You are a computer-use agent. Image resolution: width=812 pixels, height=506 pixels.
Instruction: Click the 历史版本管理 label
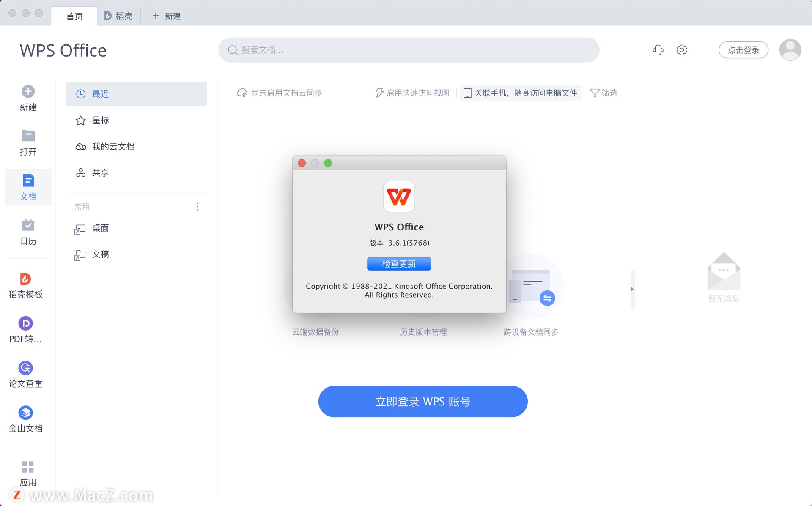tap(423, 332)
